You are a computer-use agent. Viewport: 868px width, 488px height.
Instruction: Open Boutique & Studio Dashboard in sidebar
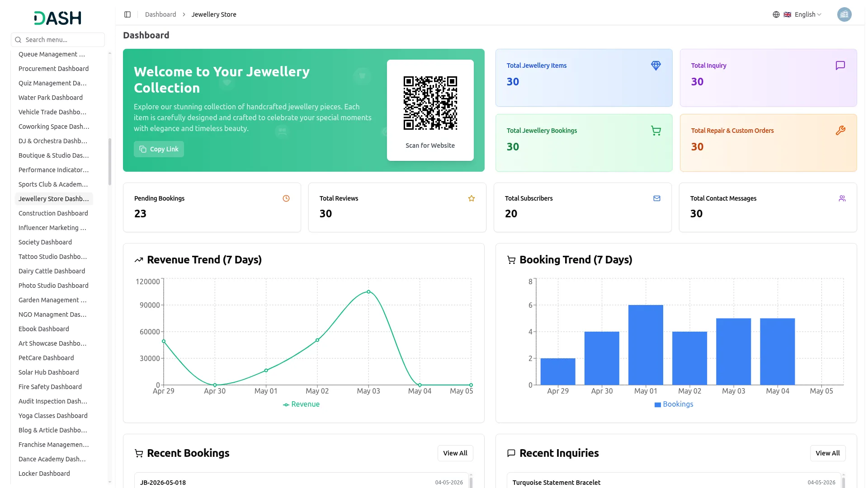(54, 155)
